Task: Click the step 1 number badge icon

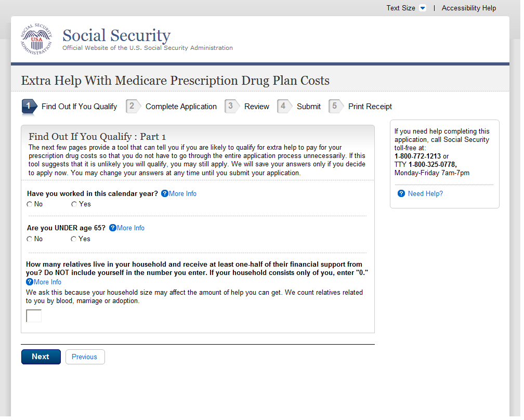Action: tap(29, 107)
